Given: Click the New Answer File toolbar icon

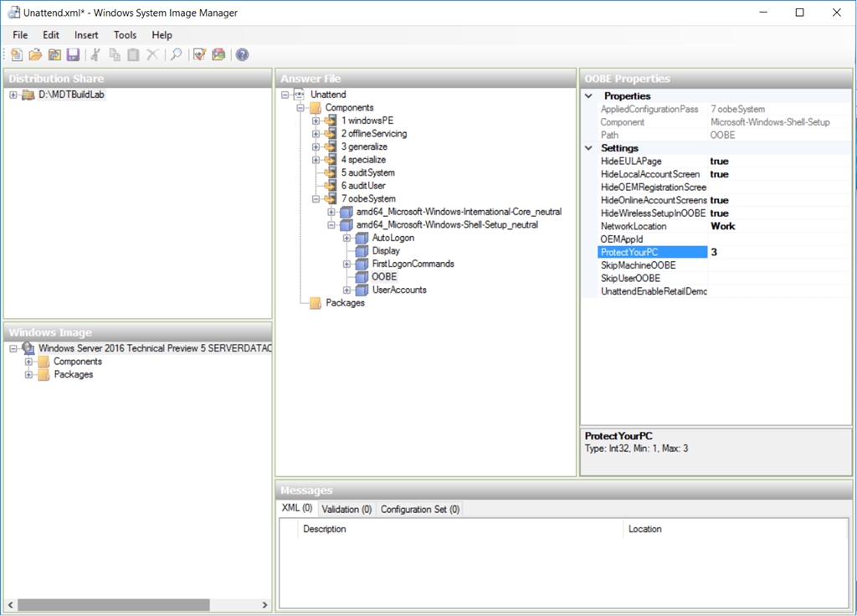Looking at the screenshot, I should pos(16,55).
